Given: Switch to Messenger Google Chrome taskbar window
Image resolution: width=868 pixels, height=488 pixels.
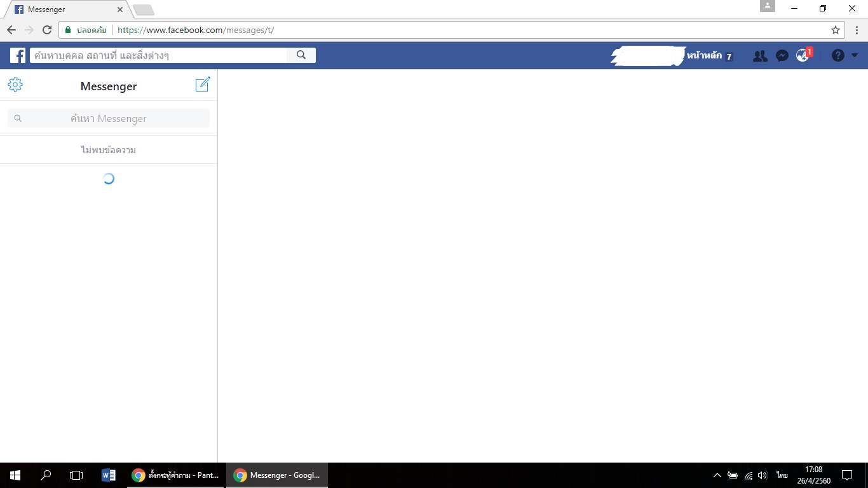Looking at the screenshot, I should 278,475.
